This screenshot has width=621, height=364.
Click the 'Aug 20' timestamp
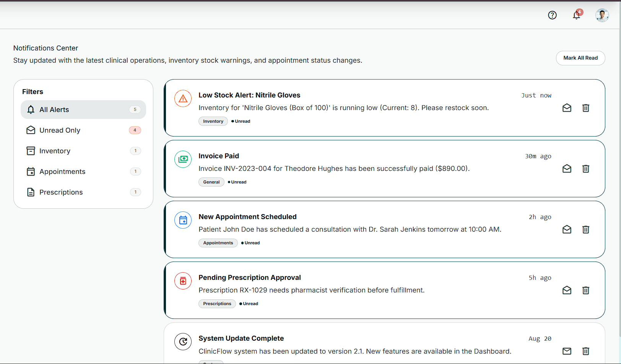pos(540,338)
